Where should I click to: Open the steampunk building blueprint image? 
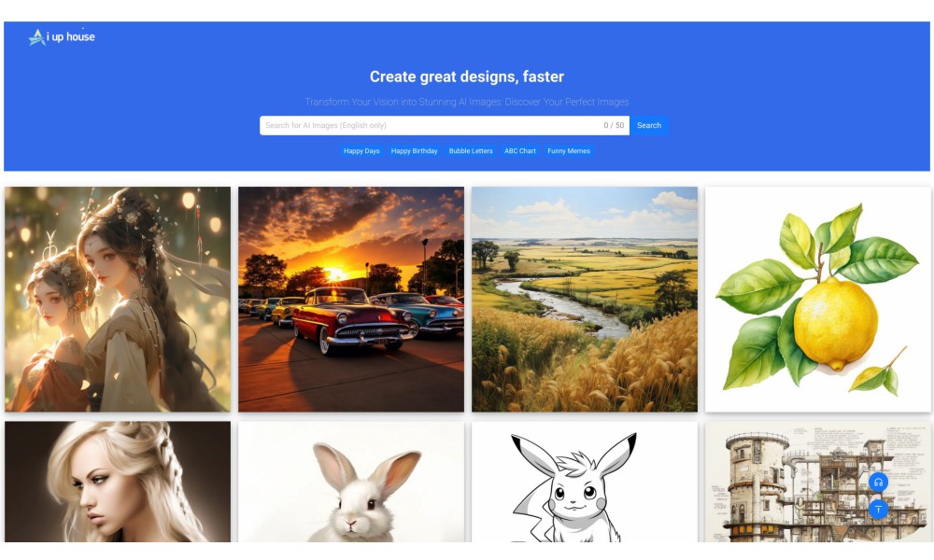(818, 482)
